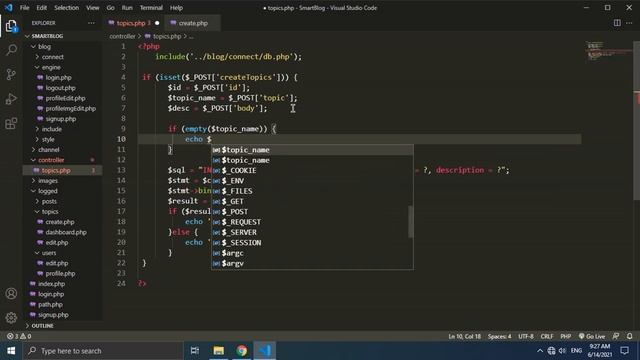Select $_POST suggestion in autocomplete
The height and width of the screenshot is (360, 640).
pyautogui.click(x=312, y=211)
